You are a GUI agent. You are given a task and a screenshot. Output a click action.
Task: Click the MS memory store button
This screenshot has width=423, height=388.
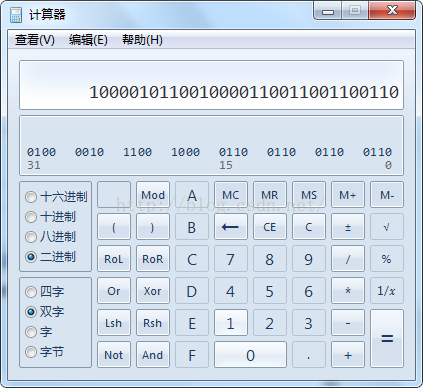tap(309, 195)
